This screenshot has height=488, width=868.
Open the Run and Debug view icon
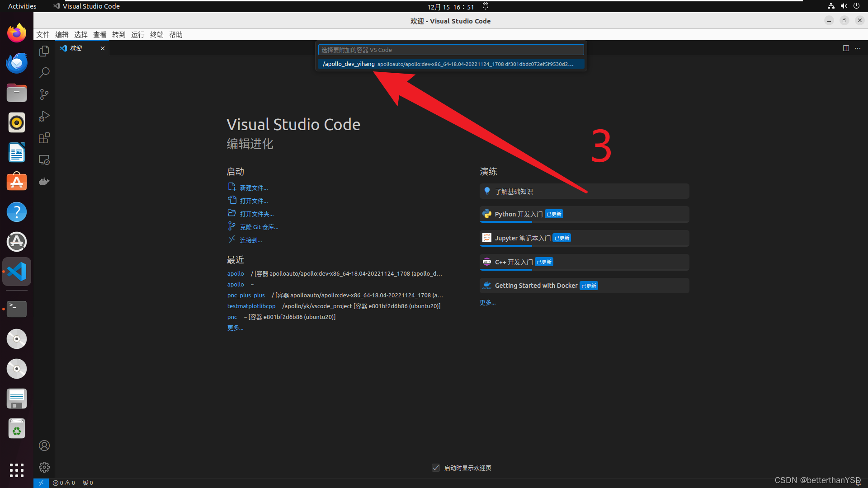[x=44, y=116]
